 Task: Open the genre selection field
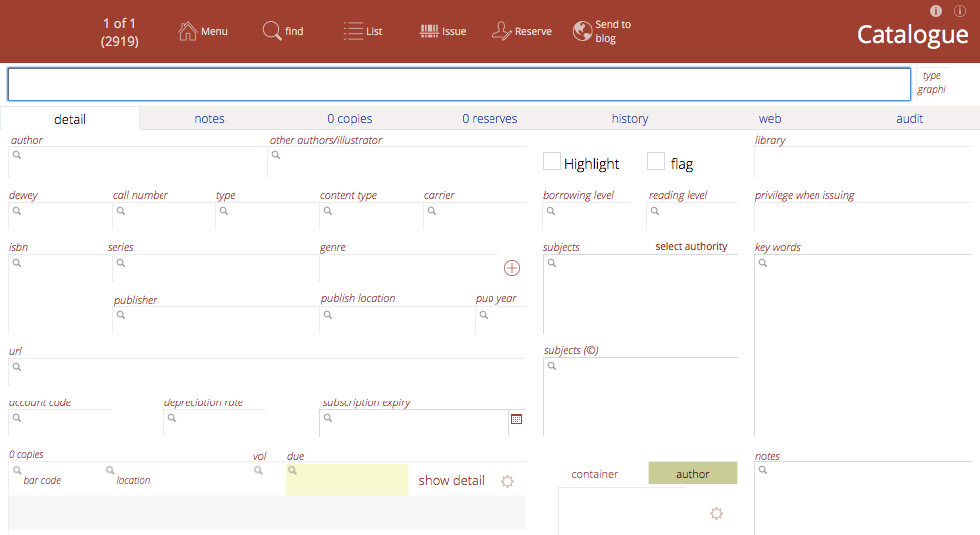point(409,268)
